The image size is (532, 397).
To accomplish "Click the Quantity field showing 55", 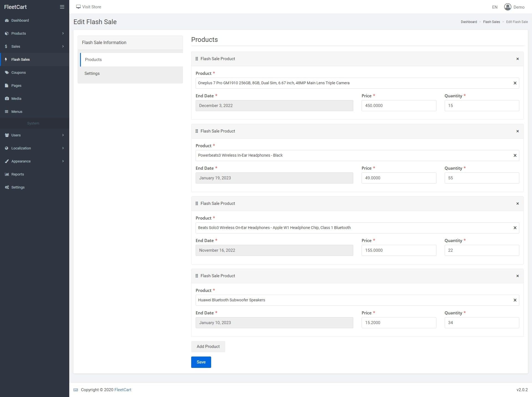I will click(482, 178).
